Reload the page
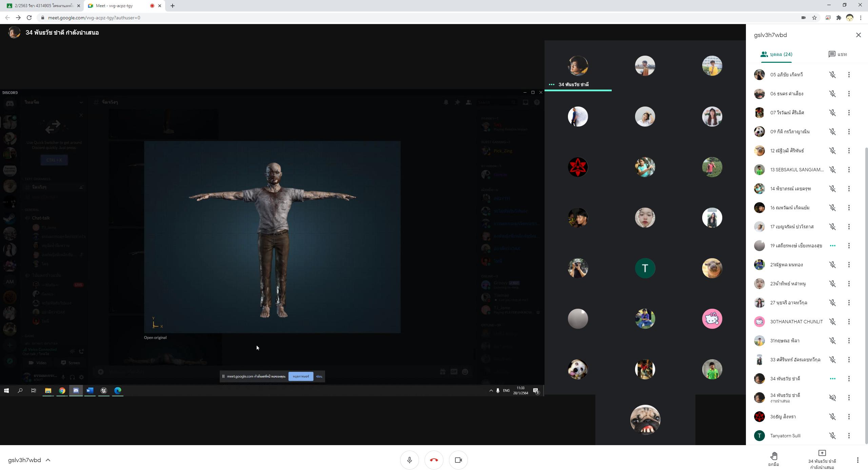This screenshot has height=475, width=868. click(x=29, y=18)
